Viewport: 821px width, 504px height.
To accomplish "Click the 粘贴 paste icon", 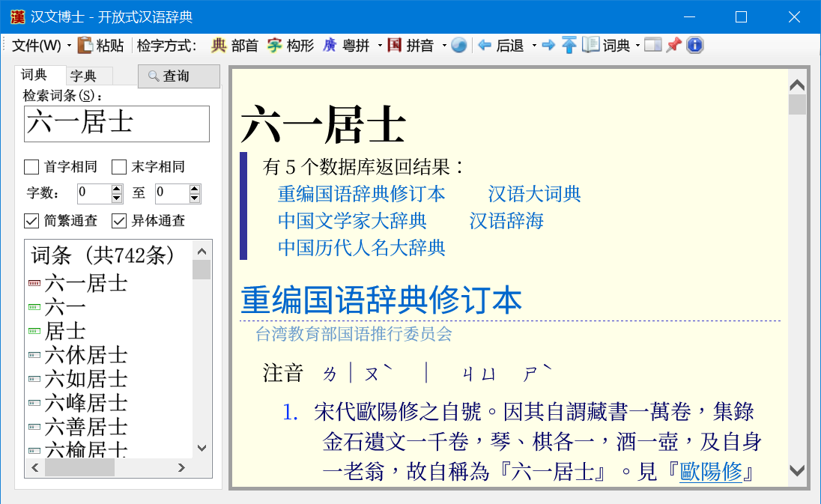I will pyautogui.click(x=85, y=46).
